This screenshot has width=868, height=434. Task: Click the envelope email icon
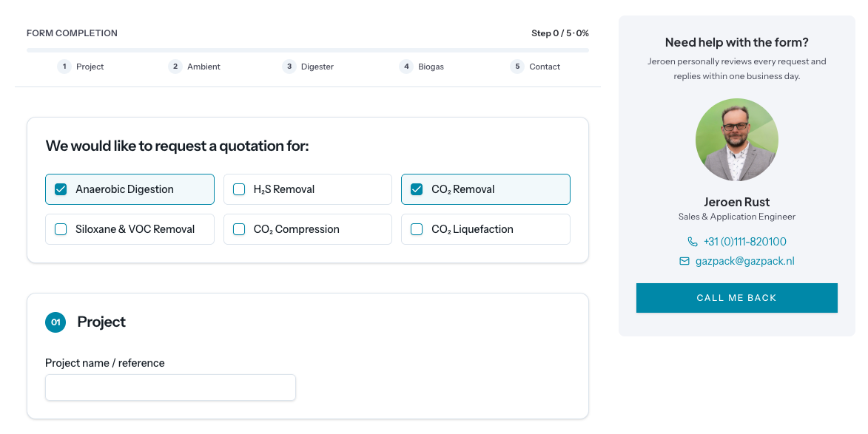(x=684, y=261)
